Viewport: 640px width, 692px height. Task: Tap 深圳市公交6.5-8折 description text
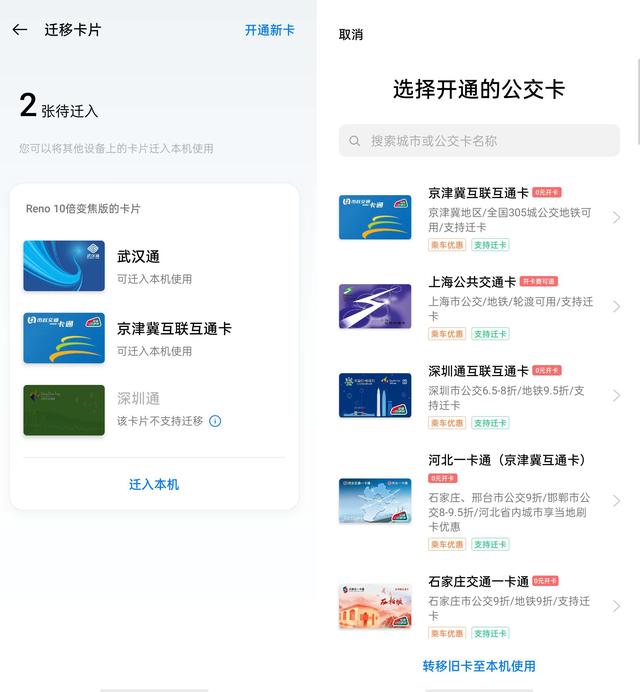click(506, 398)
